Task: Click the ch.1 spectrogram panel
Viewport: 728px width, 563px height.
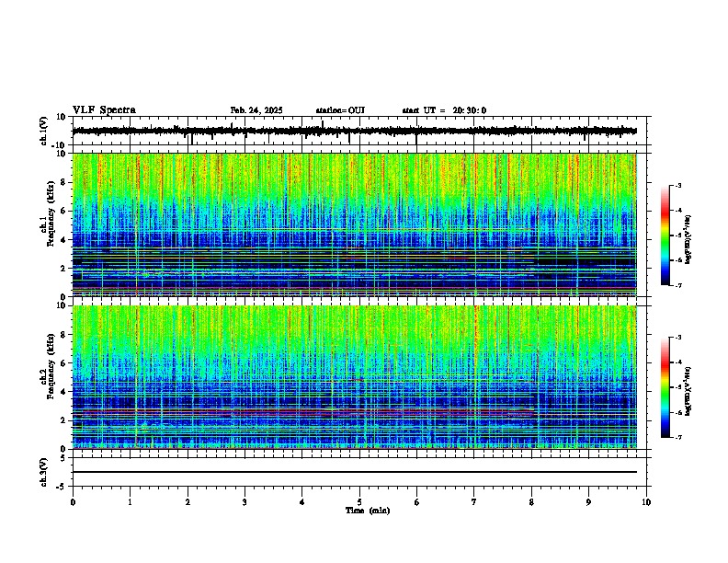Action: [x=355, y=224]
